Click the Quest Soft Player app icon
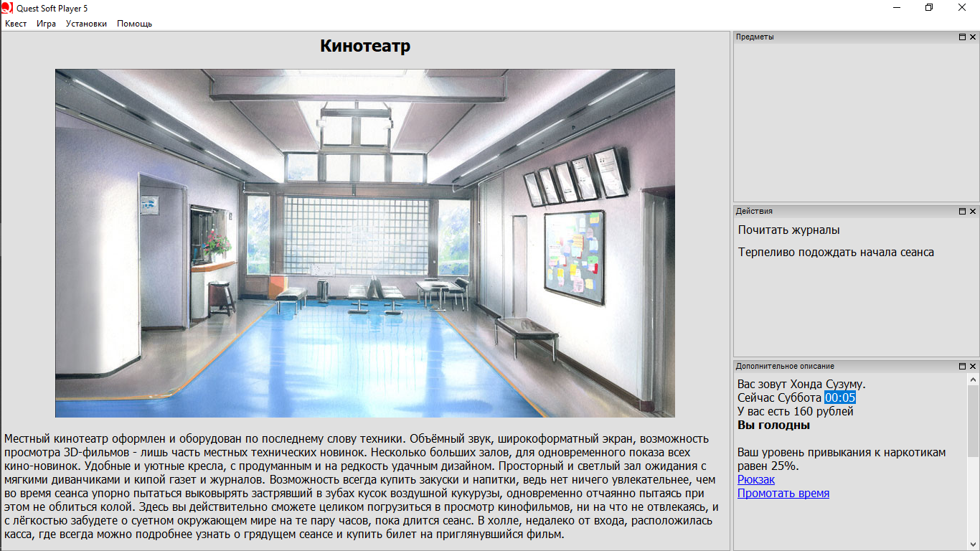Screen dimensions: 980x551 (x=7, y=7)
